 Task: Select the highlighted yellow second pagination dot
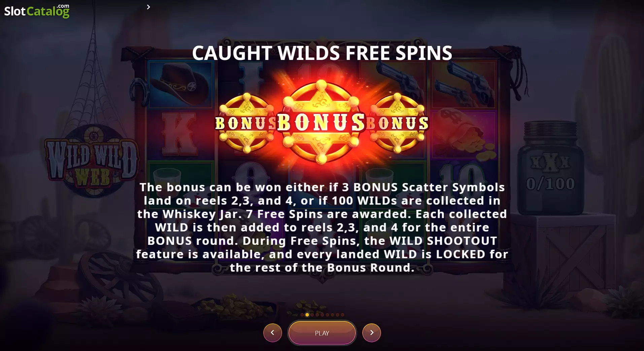(307, 315)
